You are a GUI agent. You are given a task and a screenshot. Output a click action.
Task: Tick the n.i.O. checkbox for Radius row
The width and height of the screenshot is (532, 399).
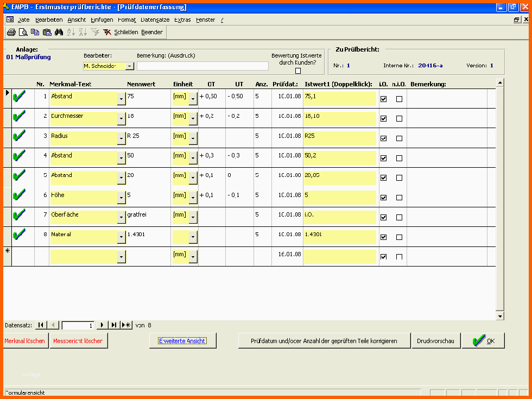(399, 138)
